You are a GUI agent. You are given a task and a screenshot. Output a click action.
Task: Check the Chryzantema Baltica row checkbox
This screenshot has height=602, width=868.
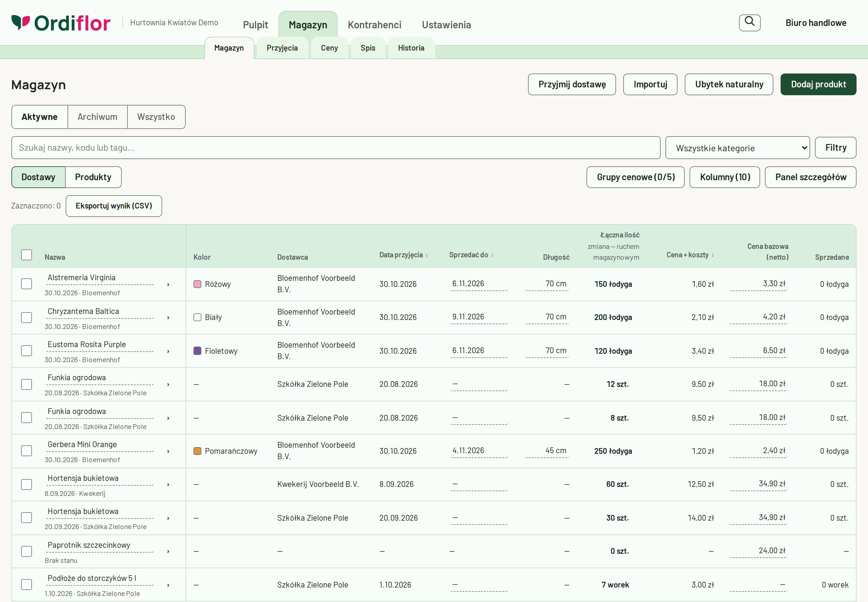coord(27,318)
